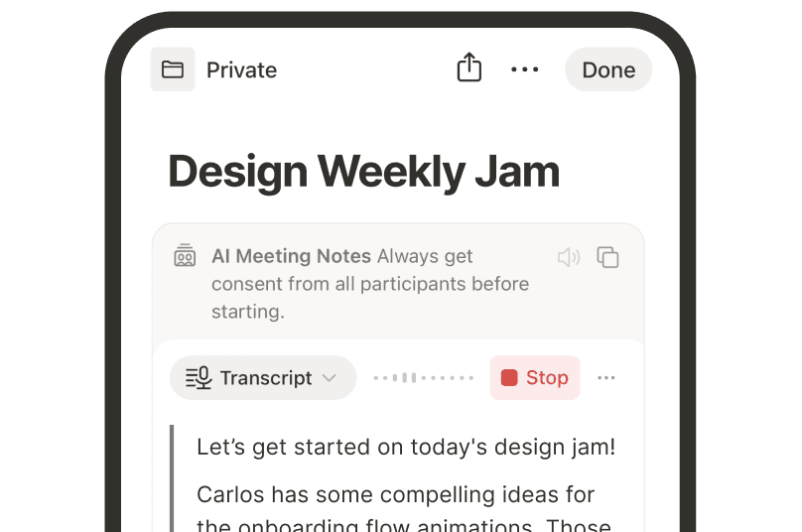This screenshot has width=802, height=532.
Task: Open the Transcript dropdown
Action: click(263, 378)
